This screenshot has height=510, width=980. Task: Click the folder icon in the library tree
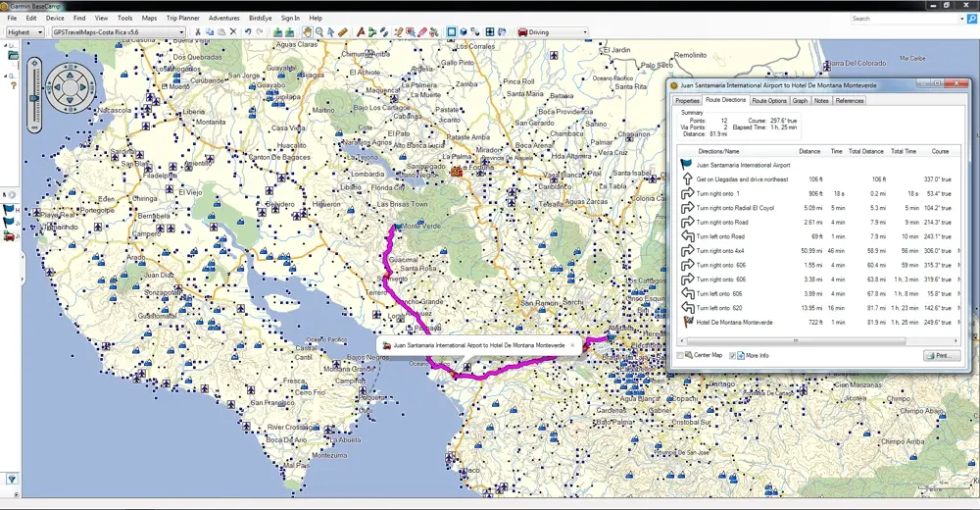pos(13,56)
